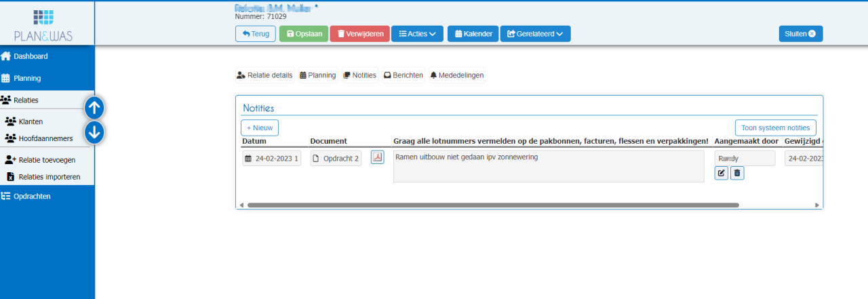Click the Sluiten button
868x299 pixels.
[x=801, y=34]
